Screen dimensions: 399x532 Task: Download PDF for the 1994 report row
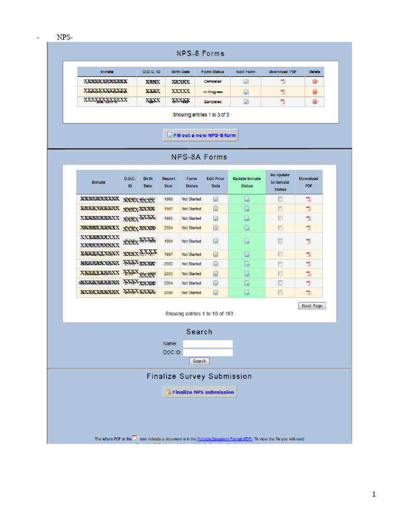pyautogui.click(x=309, y=241)
